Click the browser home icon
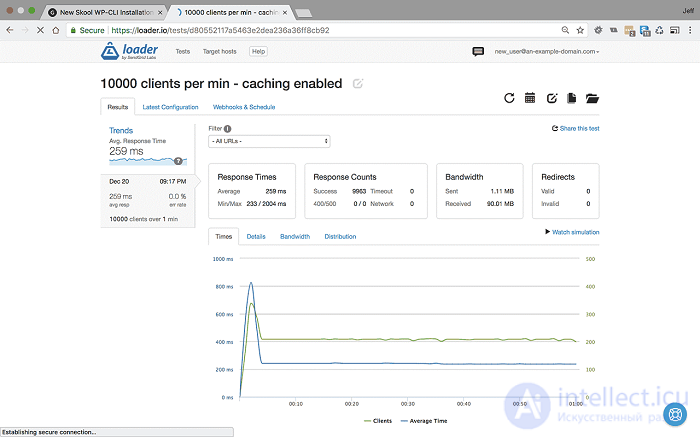Screen dimensions: 700x437 click(56, 30)
